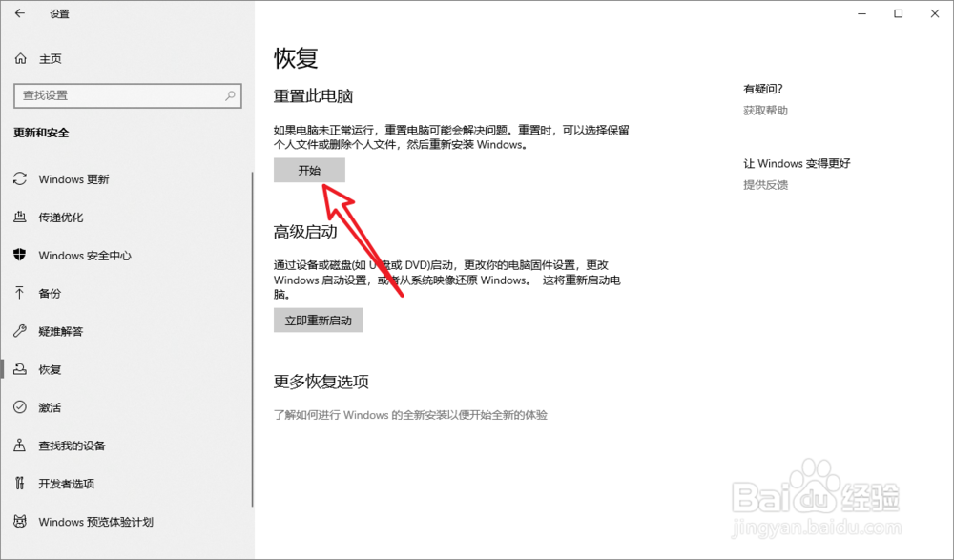Click the Windows 预览体验计划 cat icon
This screenshot has width=954, height=560.
point(20,522)
